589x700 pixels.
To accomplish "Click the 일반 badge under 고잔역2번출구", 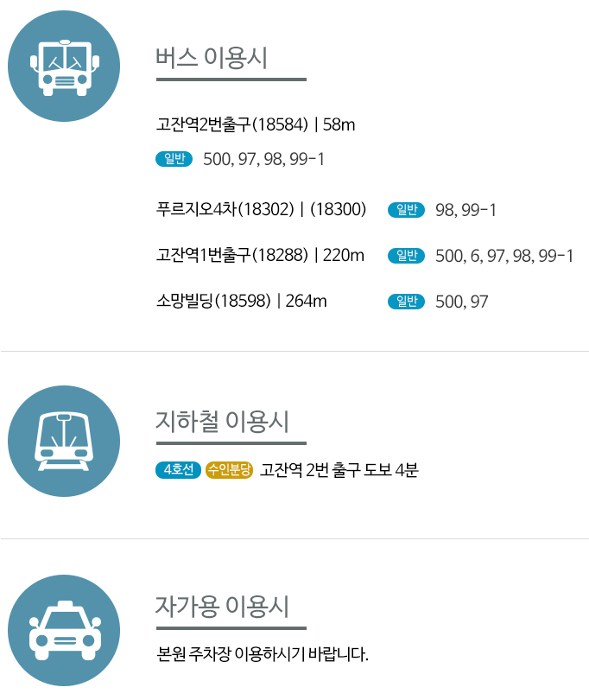I will pyautogui.click(x=174, y=159).
